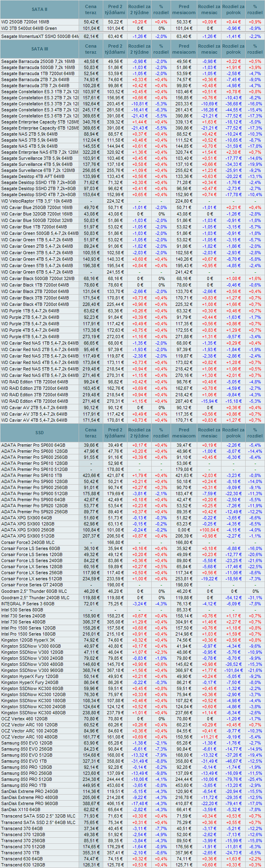Click "Seagate Desktop 4TB AFT 64MB"
The width and height of the screenshot is (265, 868).
click(33, 176)
